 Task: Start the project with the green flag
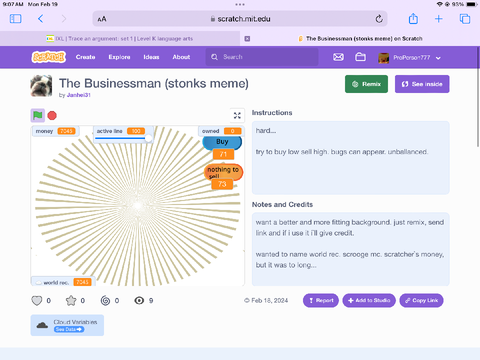pos(38,116)
